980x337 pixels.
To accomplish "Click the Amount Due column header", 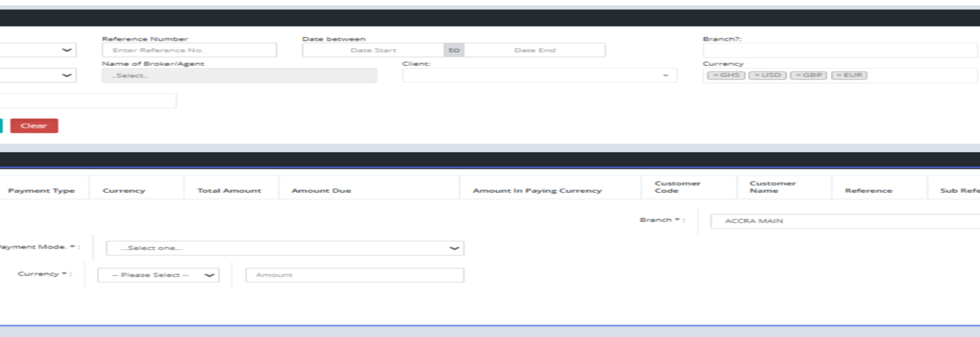I will click(x=321, y=191).
